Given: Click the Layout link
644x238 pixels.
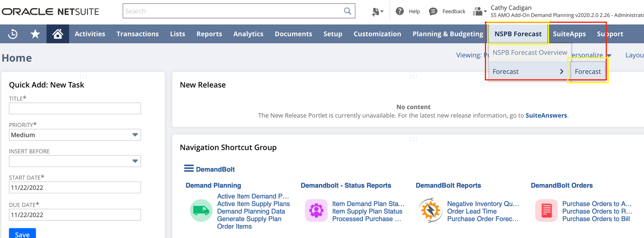Looking at the screenshot, I should [635, 55].
